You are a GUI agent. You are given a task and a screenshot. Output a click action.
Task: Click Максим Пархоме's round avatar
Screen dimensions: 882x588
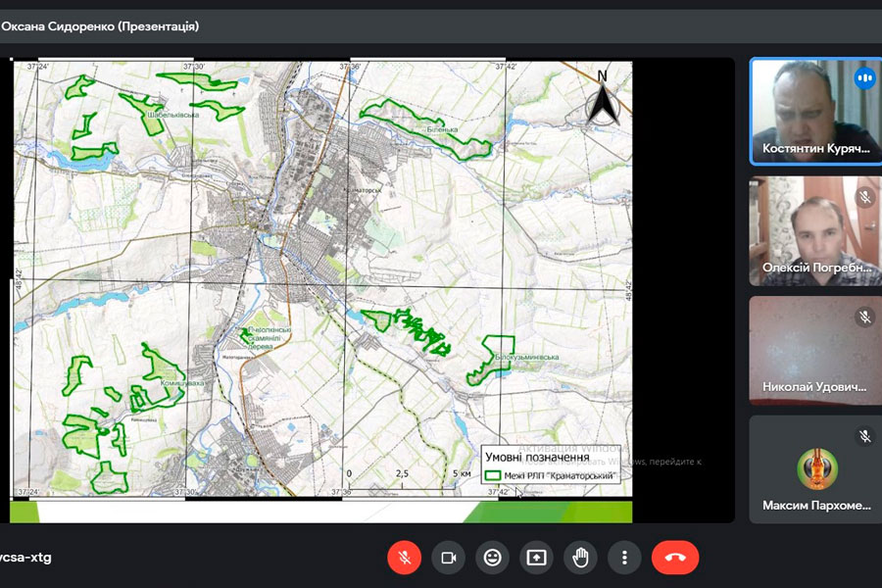pyautogui.click(x=816, y=467)
